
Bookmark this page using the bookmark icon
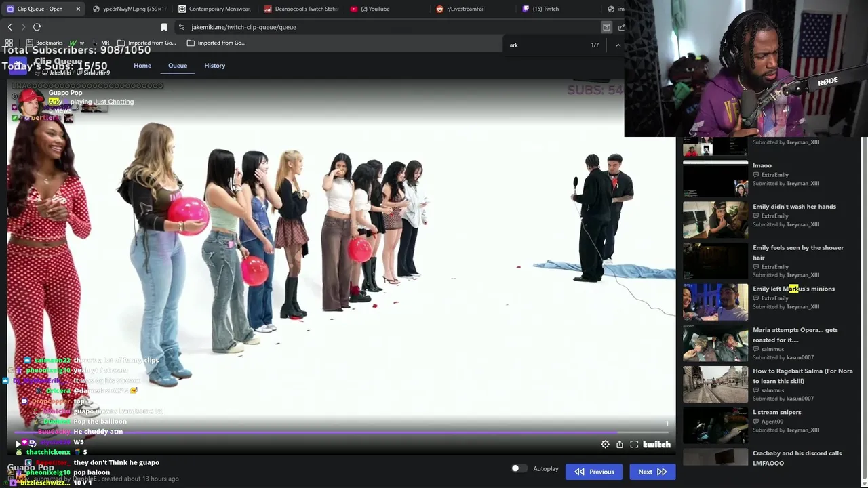(163, 27)
